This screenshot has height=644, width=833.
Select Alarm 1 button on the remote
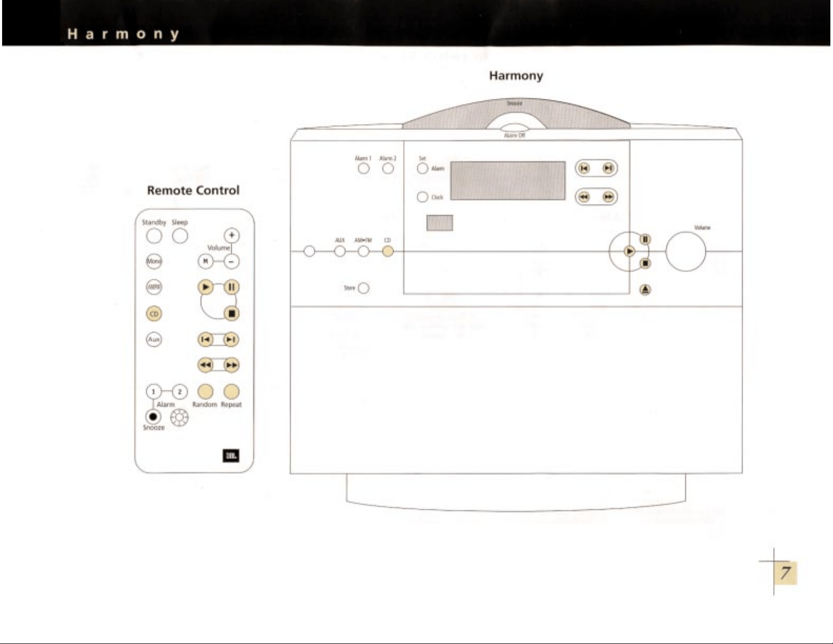(153, 392)
